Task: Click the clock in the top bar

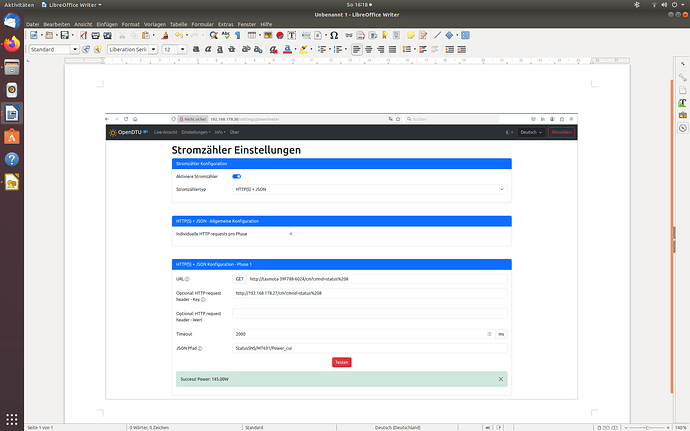Action: (359, 5)
